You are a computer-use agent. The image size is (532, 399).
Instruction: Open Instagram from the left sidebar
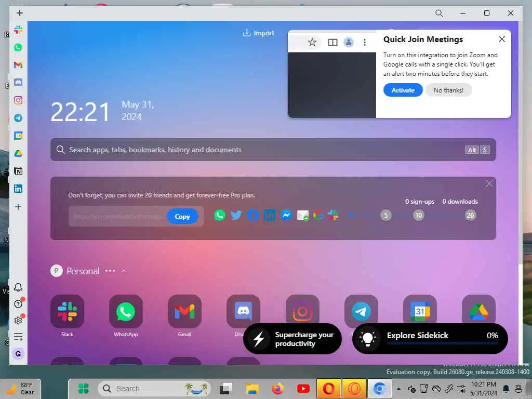[18, 100]
